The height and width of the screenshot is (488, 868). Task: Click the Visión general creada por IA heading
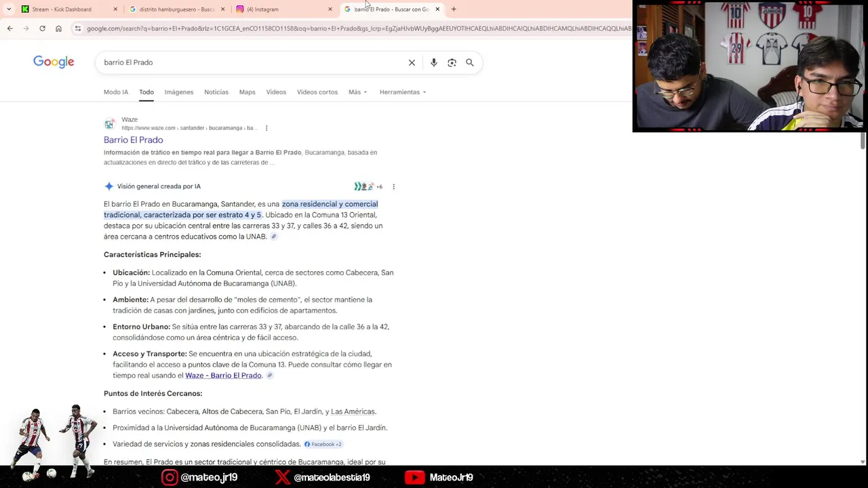(159, 186)
